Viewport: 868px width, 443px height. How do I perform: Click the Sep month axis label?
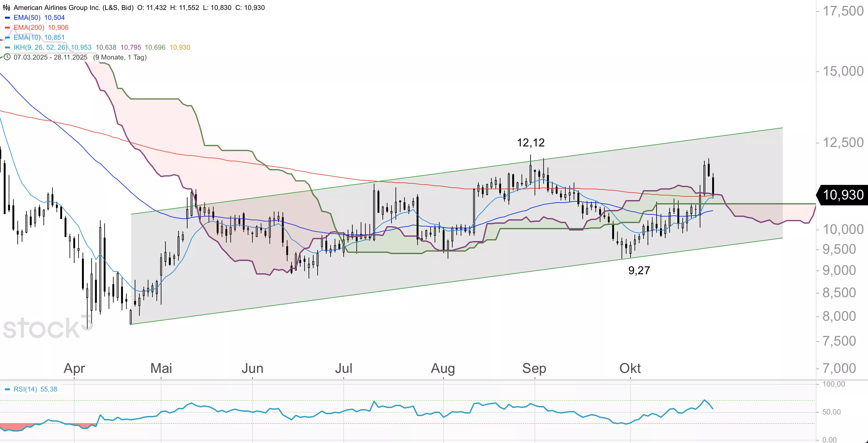coord(534,368)
